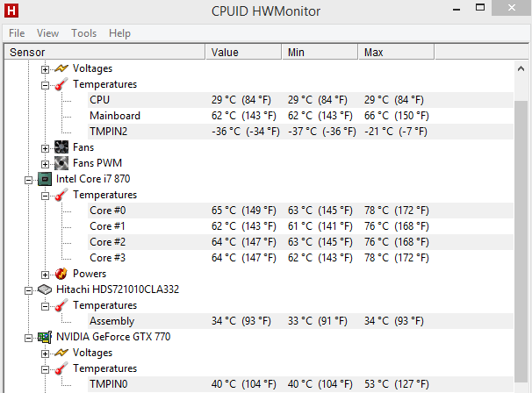This screenshot has width=532, height=393.
Task: Click the Powers flame icon
Action: point(61,274)
